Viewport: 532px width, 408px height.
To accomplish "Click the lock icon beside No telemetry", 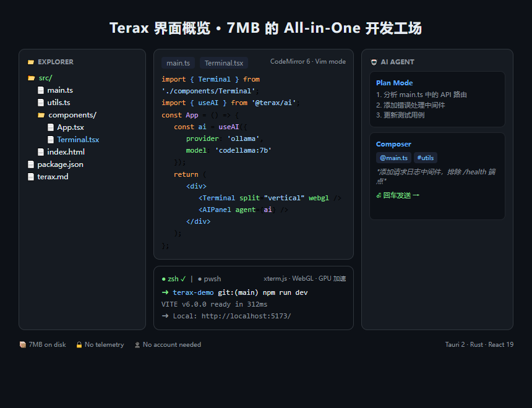I will [x=79, y=344].
